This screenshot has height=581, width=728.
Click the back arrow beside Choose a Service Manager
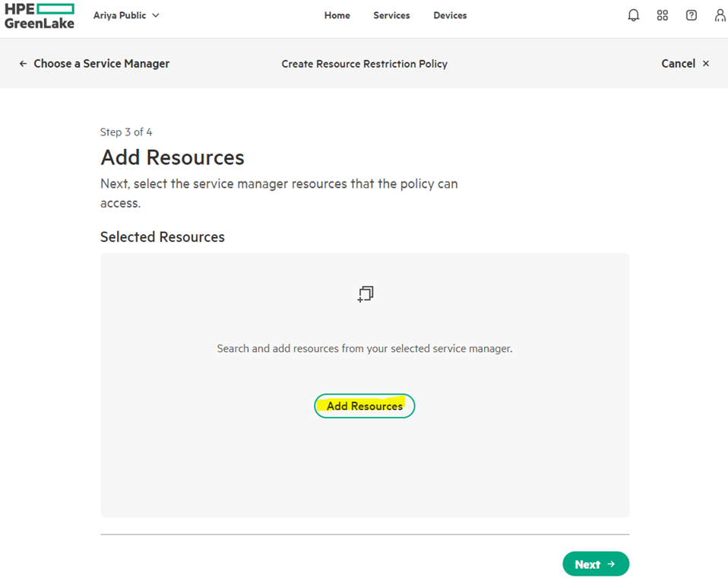[x=23, y=64]
